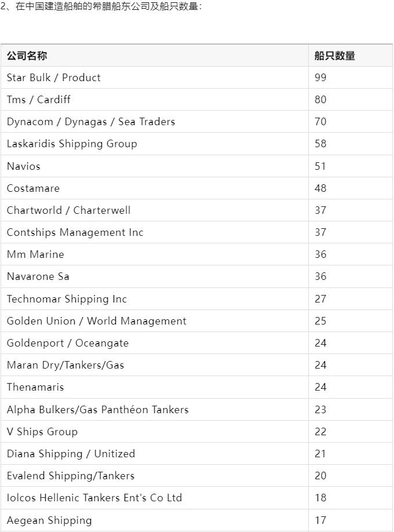This screenshot has width=394, height=532.
Task: Click Chartworld / Charterwell cell
Action: (x=154, y=210)
